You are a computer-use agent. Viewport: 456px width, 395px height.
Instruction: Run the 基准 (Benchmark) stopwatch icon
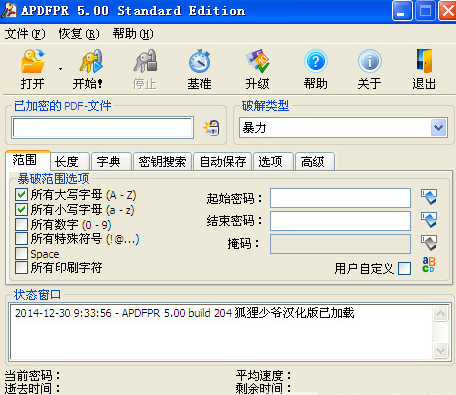[x=199, y=61]
